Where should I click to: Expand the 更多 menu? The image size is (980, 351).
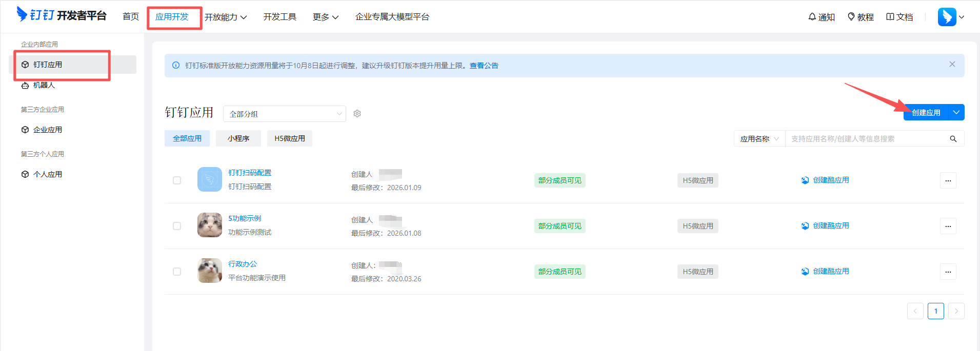tap(326, 17)
